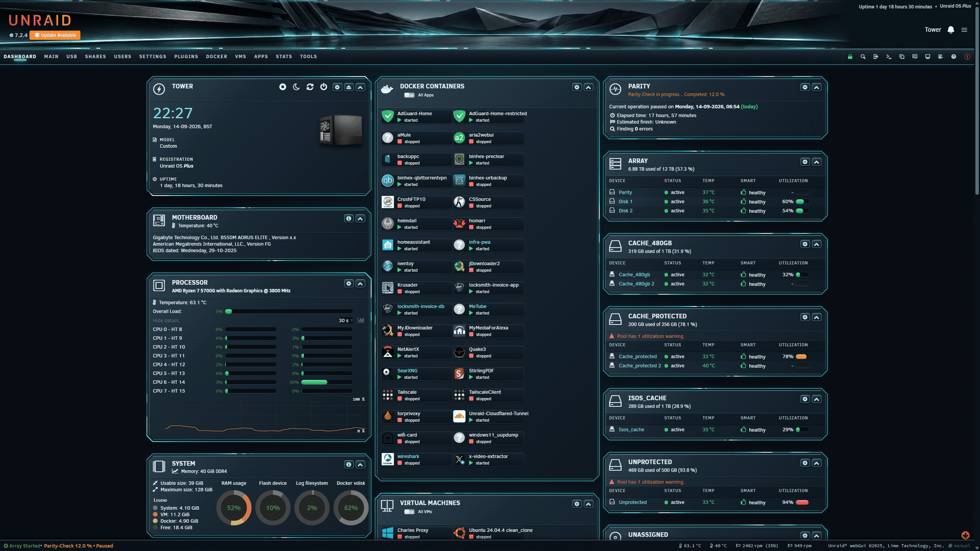The height and width of the screenshot is (551, 980).
Task: Click the binhex-qbittorrentvpn container icon
Action: 388,181
